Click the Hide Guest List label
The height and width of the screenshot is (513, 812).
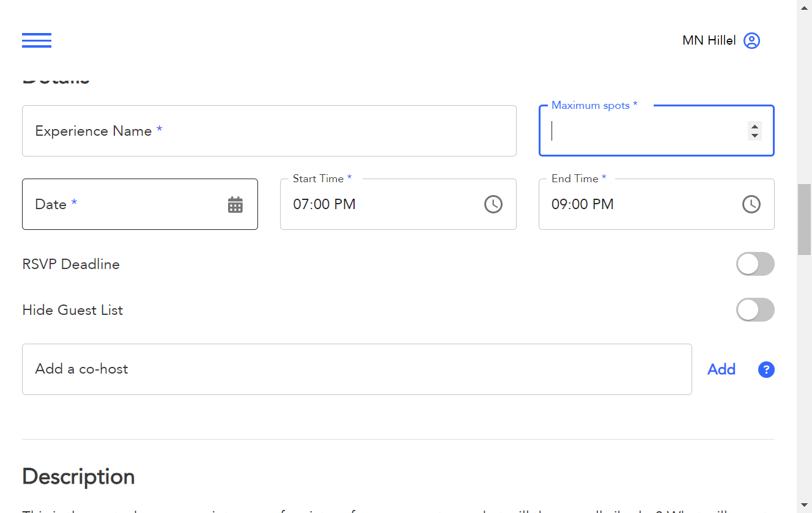(72, 310)
